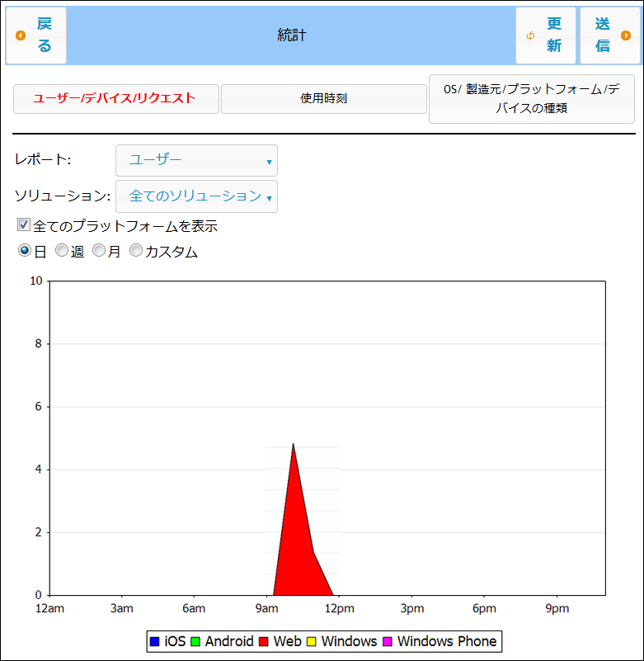644x661 pixels.
Task: Click the 12pm axis label
Action: pyautogui.click(x=340, y=609)
